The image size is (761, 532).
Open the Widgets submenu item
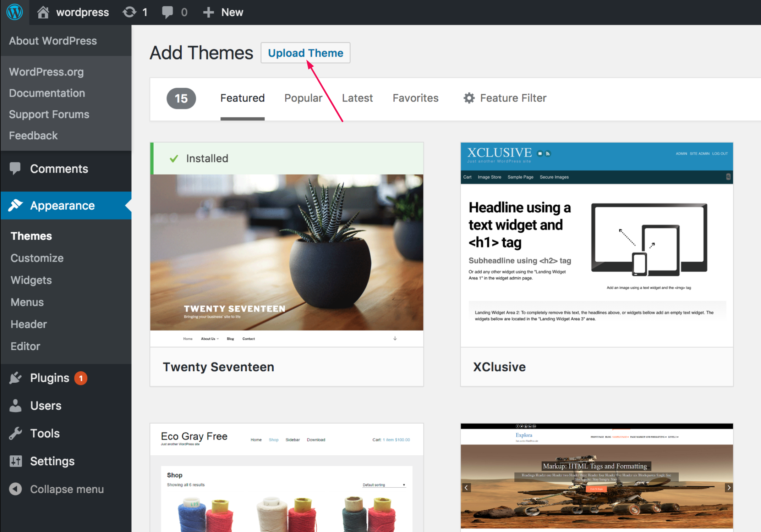(x=31, y=280)
